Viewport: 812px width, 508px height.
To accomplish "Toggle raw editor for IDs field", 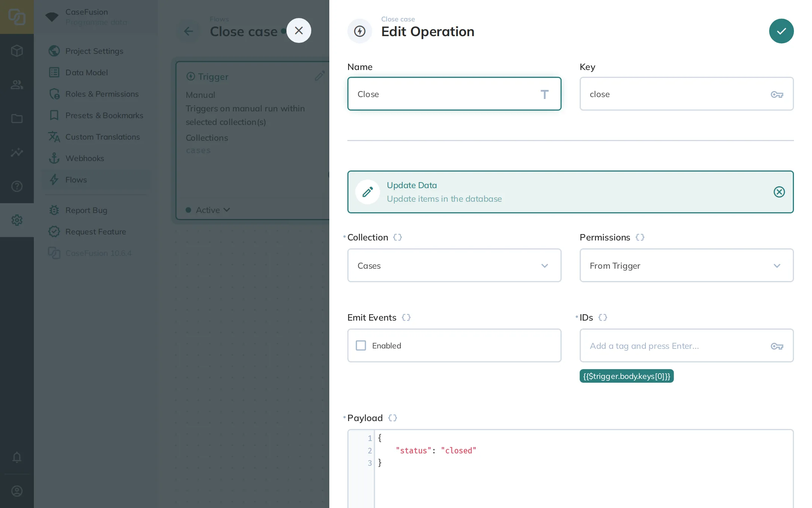I will tap(603, 318).
